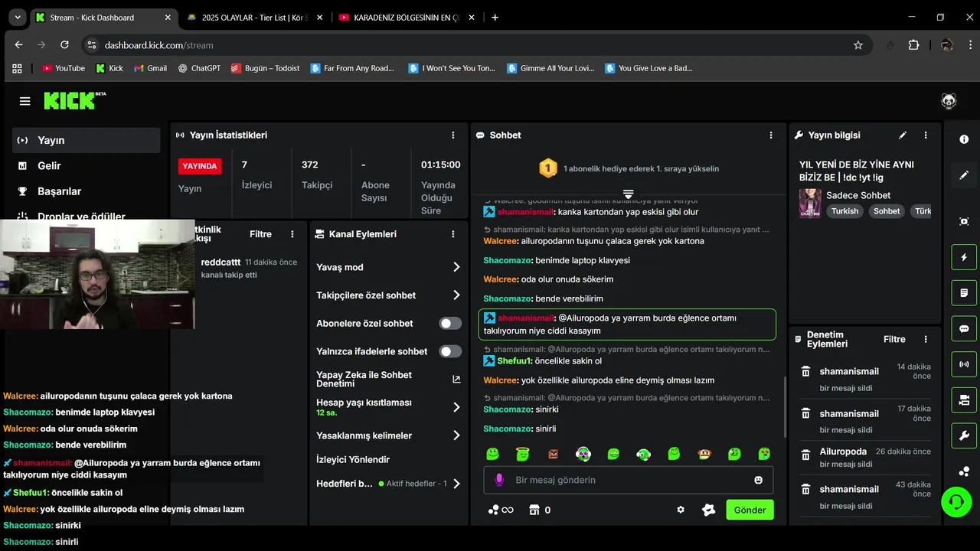Reload the page with refresh button
The width and height of the screenshot is (980, 551).
tap(64, 45)
